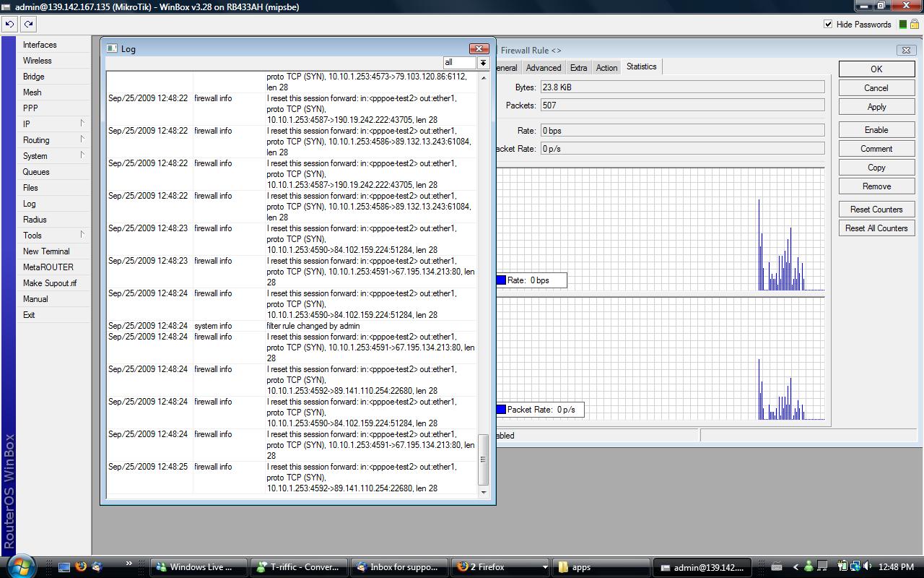Click the Comment button
Screen dimensions: 924x578
coord(876,149)
